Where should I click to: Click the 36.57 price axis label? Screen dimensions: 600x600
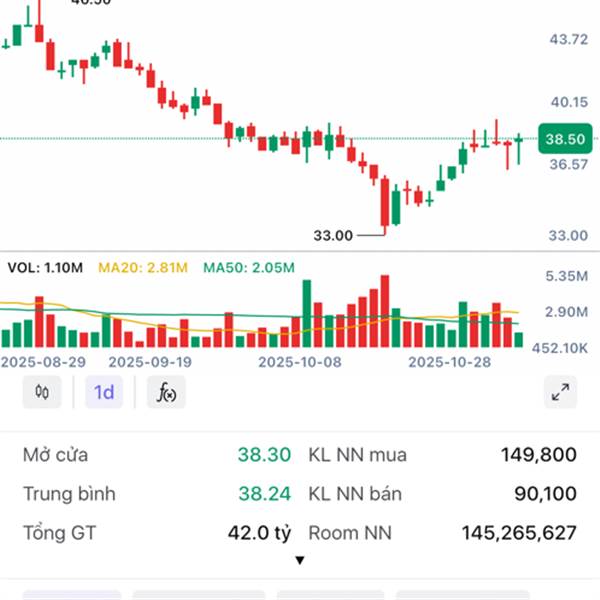[569, 165]
